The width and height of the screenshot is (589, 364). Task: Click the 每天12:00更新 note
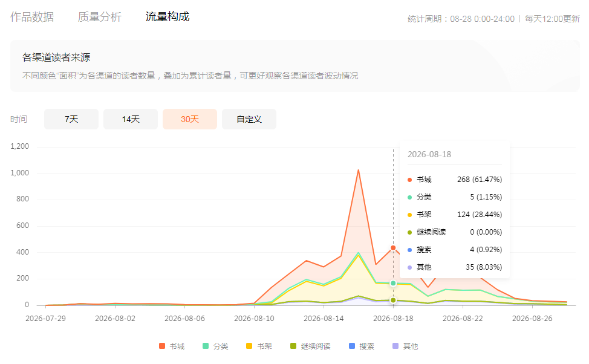coord(552,19)
